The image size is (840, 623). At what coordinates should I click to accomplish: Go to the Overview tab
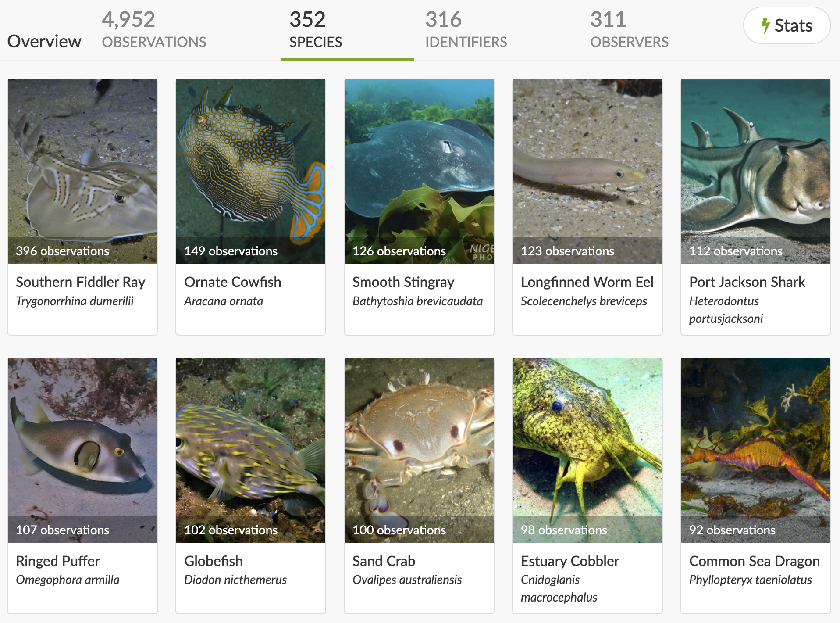pyautogui.click(x=44, y=41)
